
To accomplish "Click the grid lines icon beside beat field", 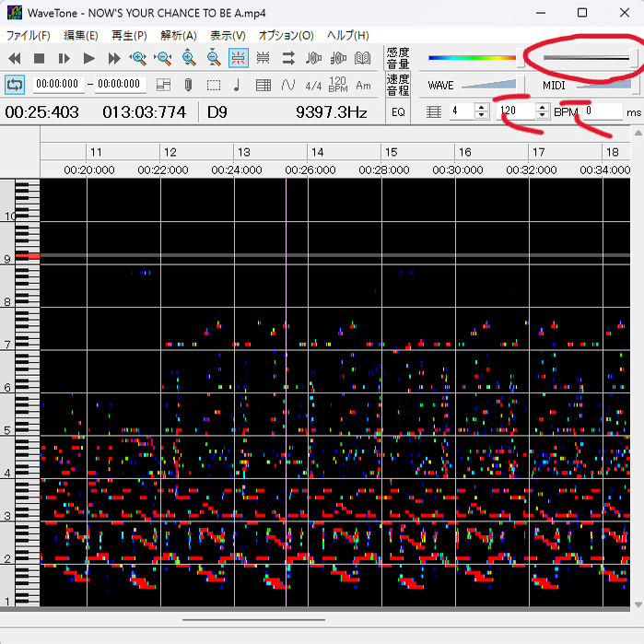I will (434, 111).
